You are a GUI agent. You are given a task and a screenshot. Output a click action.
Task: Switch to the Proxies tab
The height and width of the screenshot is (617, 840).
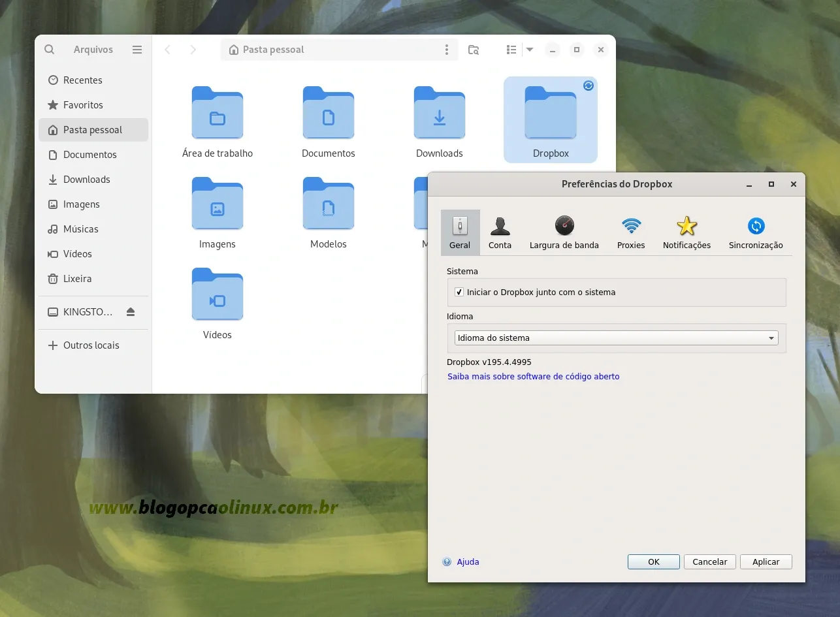click(631, 232)
